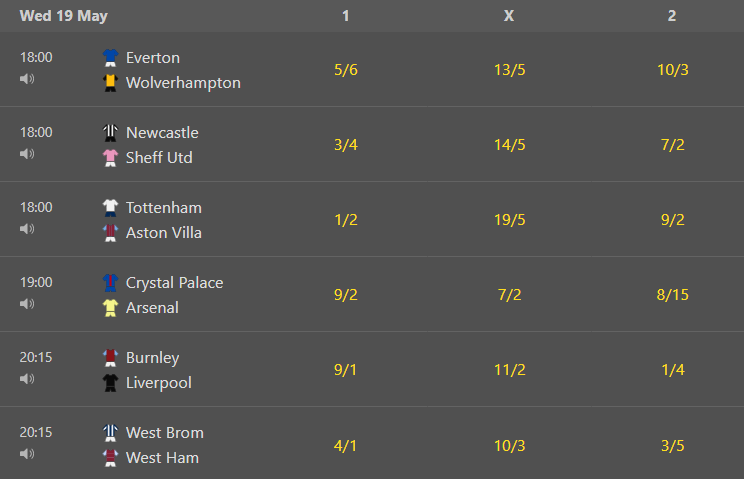Click the speaker icon for West Brom match

point(27,454)
